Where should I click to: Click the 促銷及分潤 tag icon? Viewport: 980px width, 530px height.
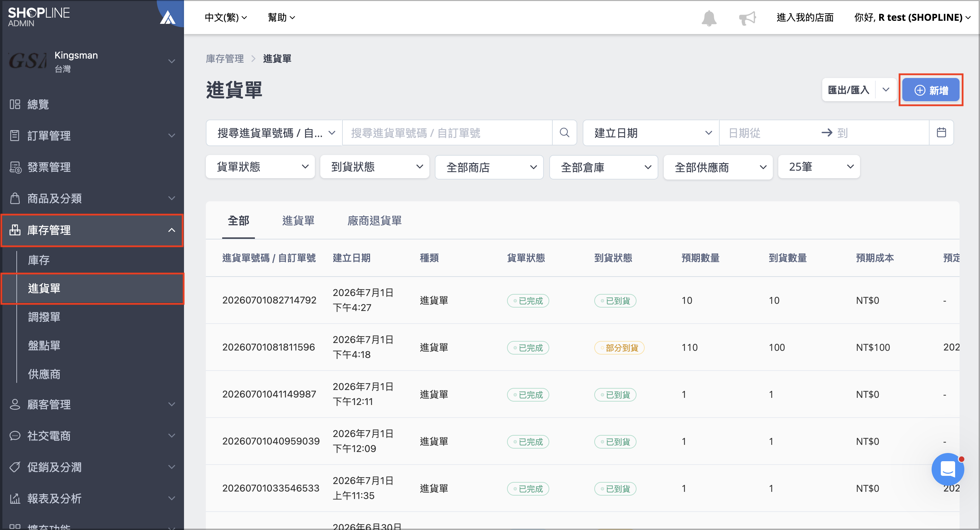pyautogui.click(x=15, y=467)
